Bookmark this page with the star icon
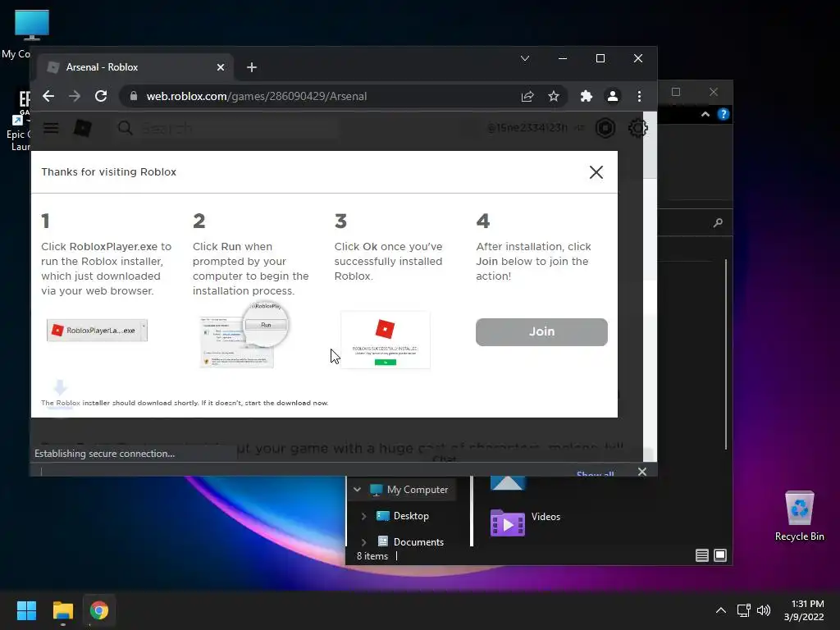The height and width of the screenshot is (630, 840). tap(554, 97)
